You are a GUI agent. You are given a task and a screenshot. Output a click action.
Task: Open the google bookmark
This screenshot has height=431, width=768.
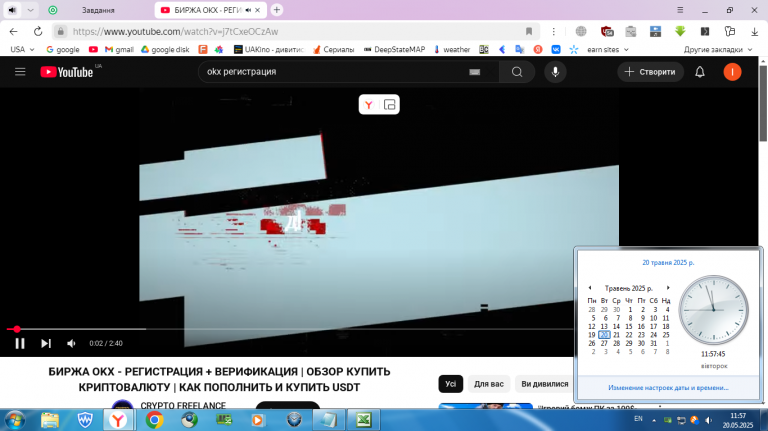[x=63, y=49]
